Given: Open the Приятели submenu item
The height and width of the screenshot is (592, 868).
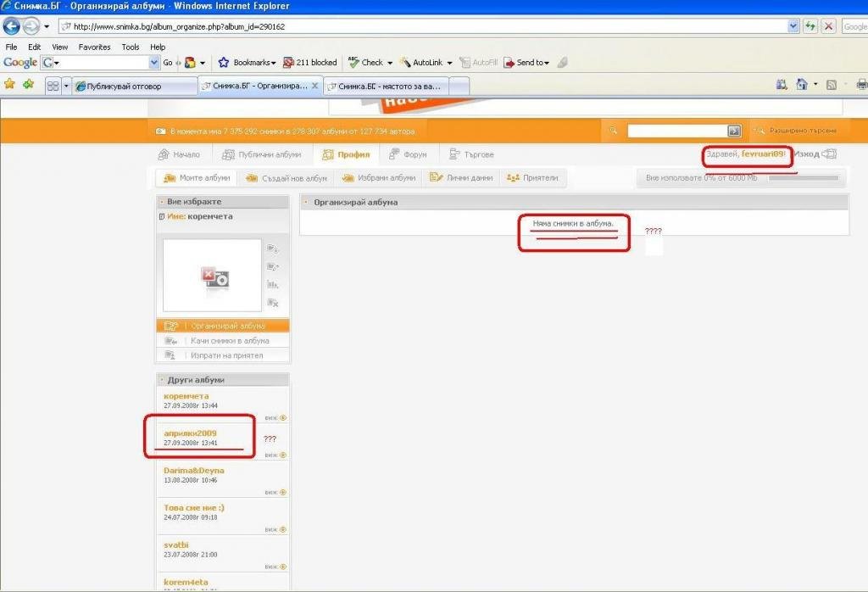Looking at the screenshot, I should coord(532,178).
